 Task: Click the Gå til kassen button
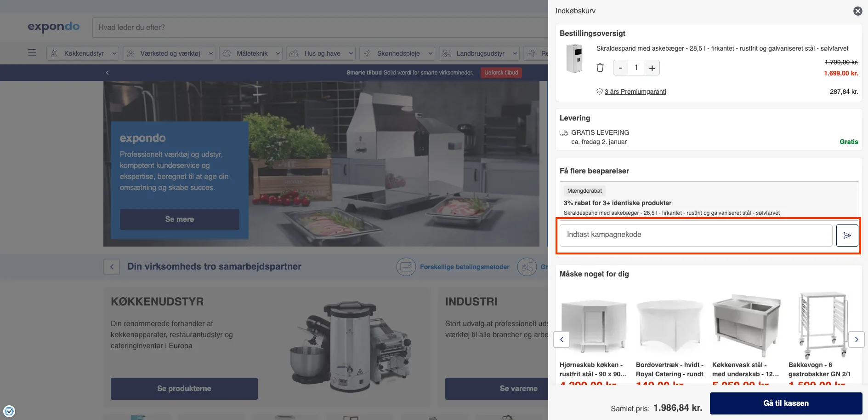[786, 403]
